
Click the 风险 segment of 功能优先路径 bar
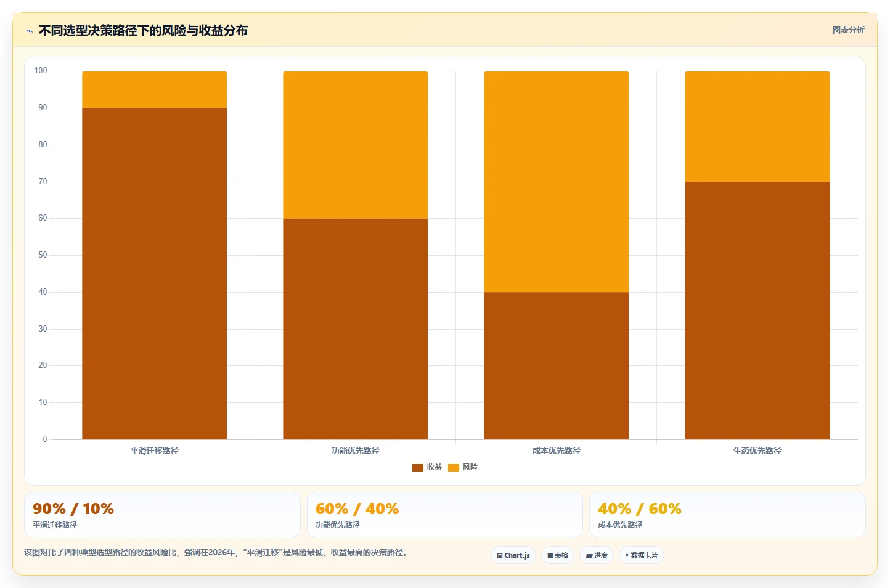pyautogui.click(x=356, y=145)
